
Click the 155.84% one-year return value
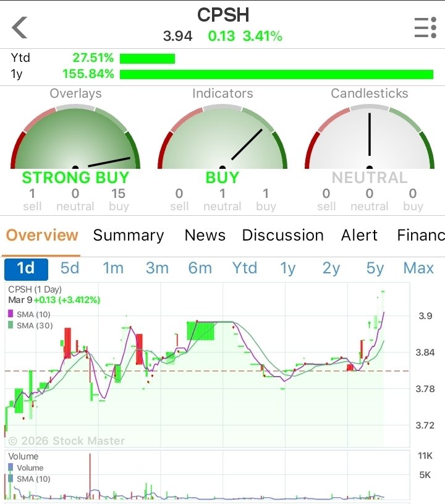88,74
